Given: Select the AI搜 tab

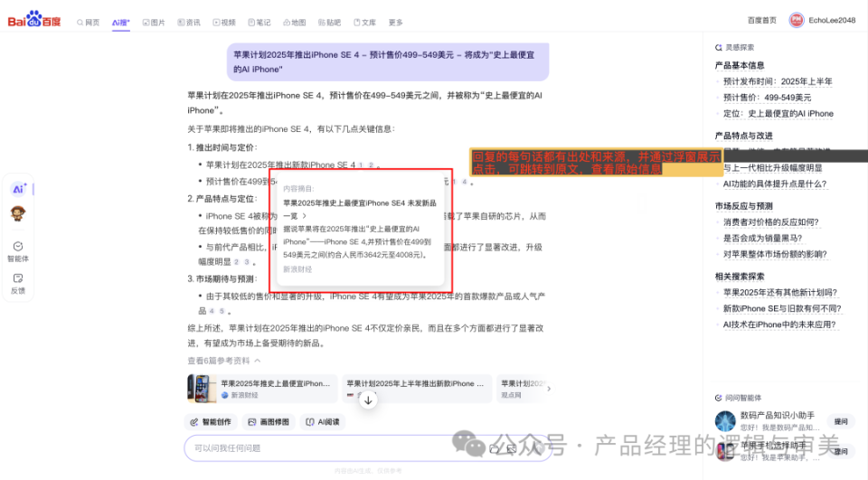Looking at the screenshot, I should [x=120, y=23].
